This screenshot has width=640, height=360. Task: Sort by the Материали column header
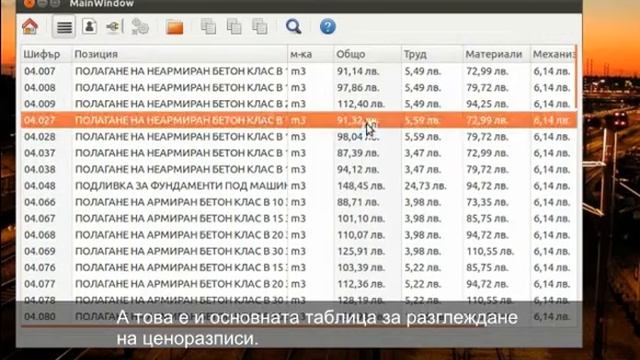[x=496, y=54]
